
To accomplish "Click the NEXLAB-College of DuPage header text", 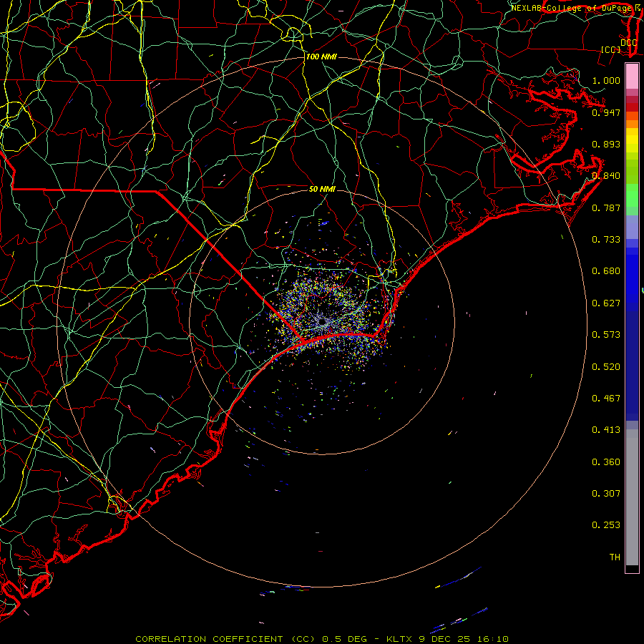I will pos(572,8).
